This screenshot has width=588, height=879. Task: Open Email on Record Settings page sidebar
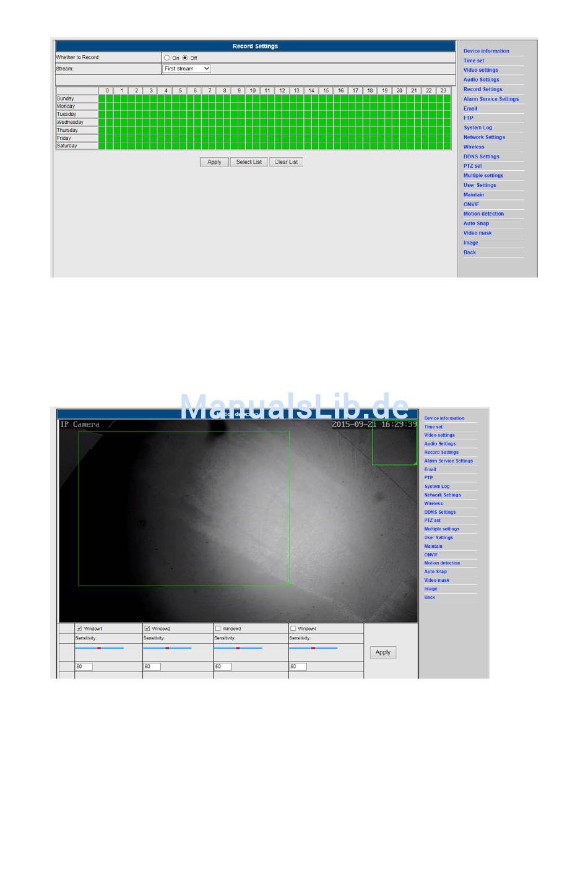(x=470, y=108)
